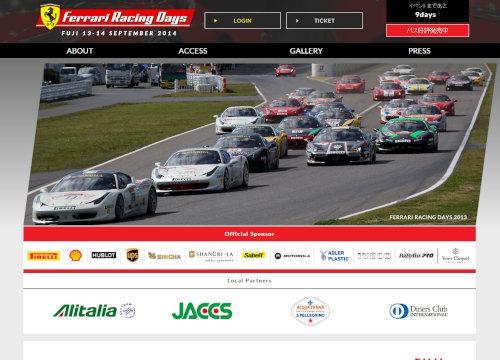Click the Sabelt sponsor logo
The height and width of the screenshot is (360, 500).
coord(254,255)
